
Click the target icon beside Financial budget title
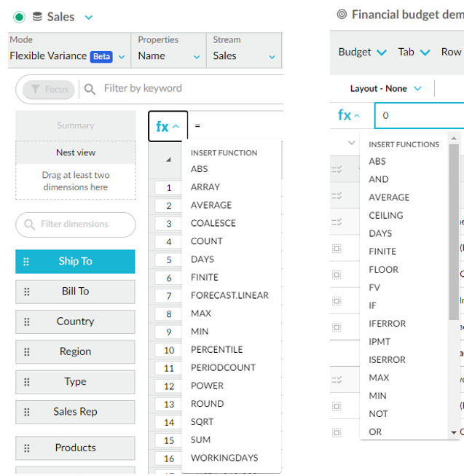342,15
